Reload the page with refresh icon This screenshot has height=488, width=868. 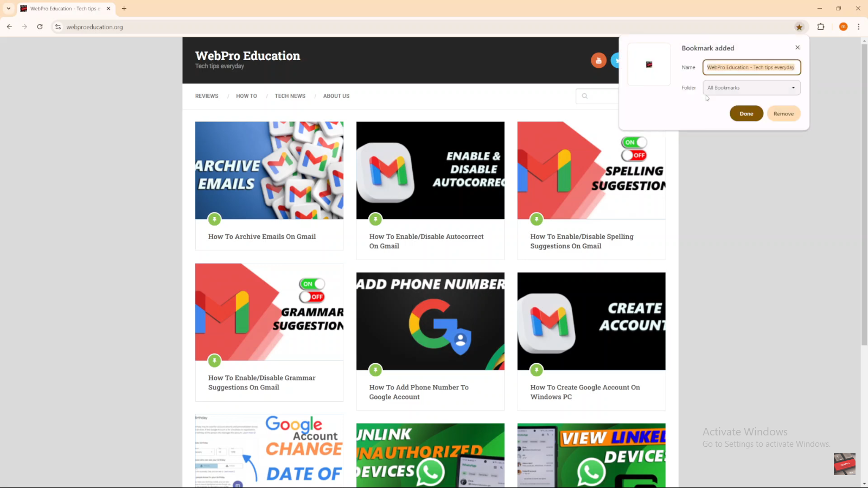[40, 27]
